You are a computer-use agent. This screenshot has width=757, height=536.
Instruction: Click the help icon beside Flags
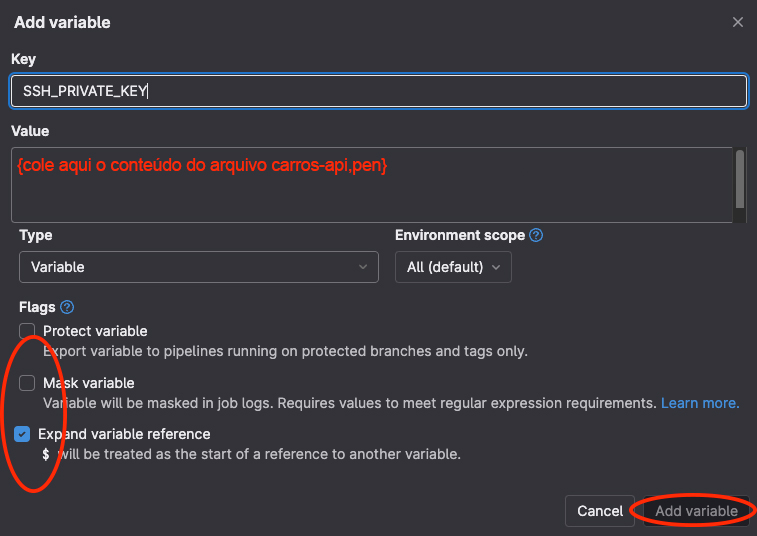[x=67, y=307]
